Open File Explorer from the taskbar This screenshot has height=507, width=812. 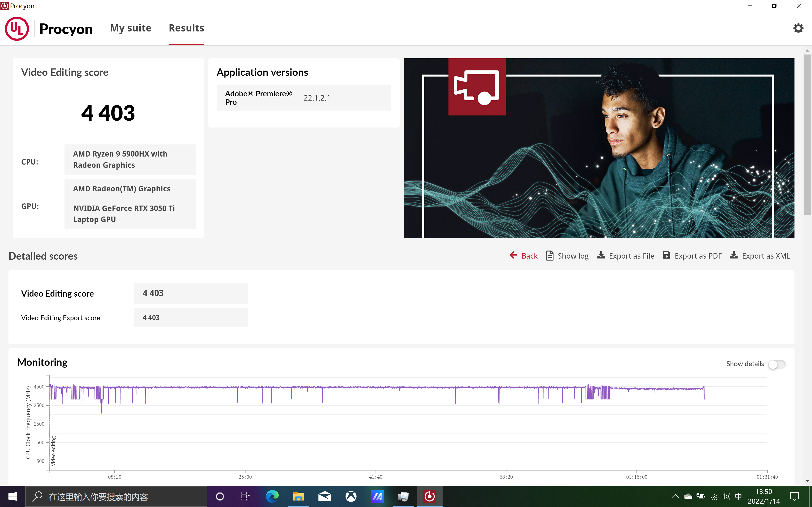point(298,496)
